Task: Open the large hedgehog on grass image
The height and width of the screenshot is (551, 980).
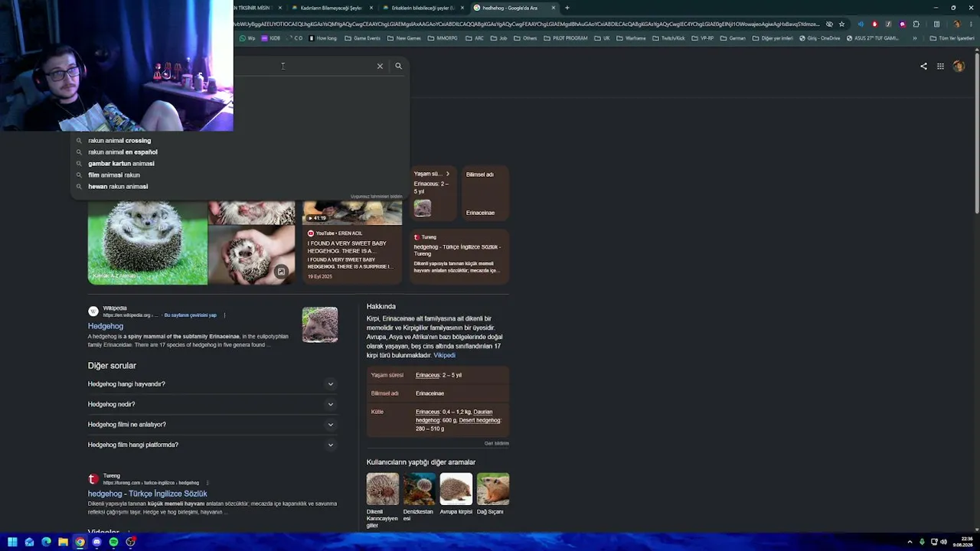Action: pyautogui.click(x=147, y=243)
